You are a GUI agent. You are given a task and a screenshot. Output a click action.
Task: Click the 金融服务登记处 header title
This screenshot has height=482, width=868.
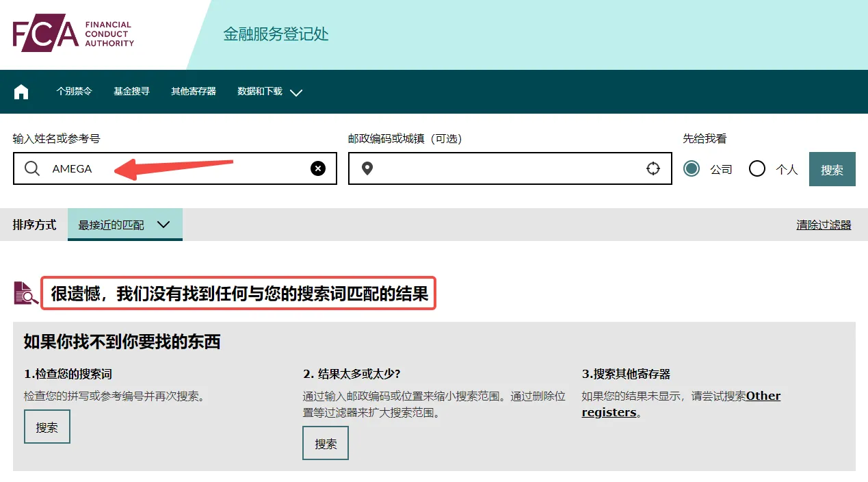pos(276,34)
